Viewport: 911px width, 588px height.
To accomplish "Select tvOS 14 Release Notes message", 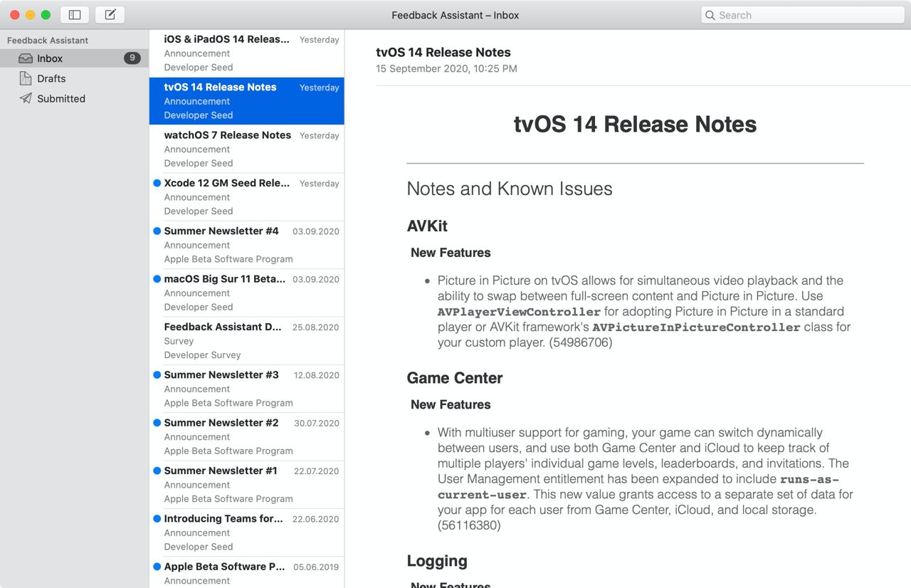I will click(x=247, y=101).
